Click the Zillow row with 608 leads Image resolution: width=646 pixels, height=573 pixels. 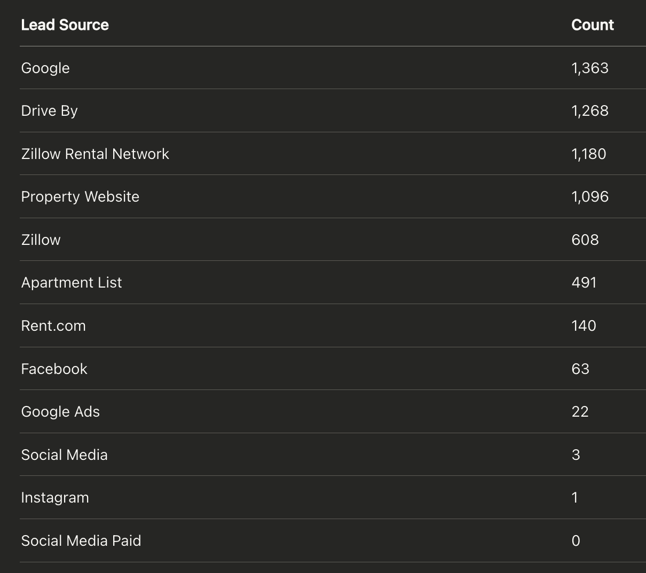[x=41, y=240]
